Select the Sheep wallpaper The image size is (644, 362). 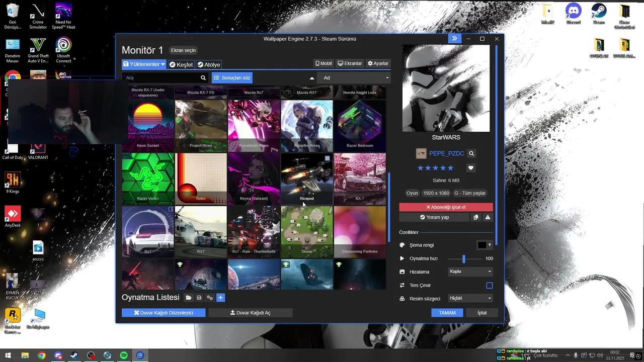(307, 231)
